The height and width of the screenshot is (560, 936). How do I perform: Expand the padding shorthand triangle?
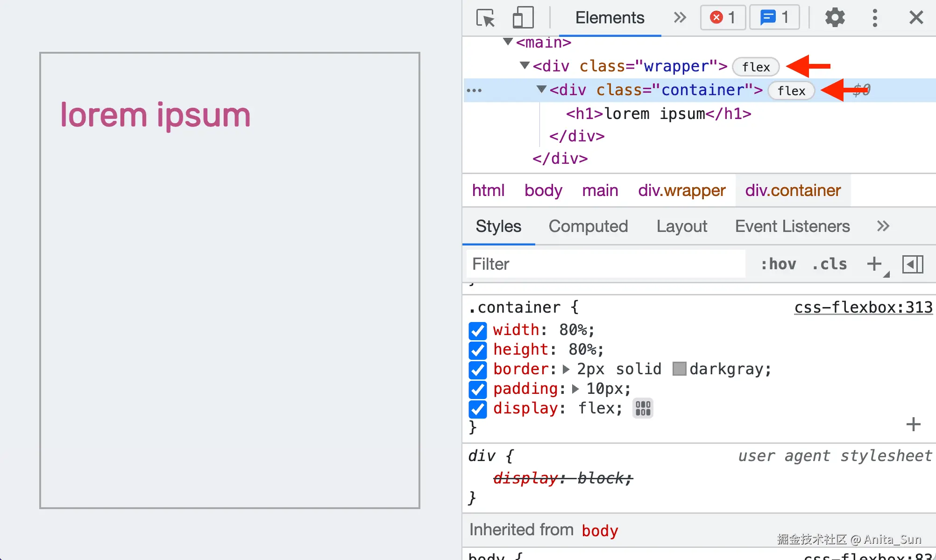tap(575, 389)
